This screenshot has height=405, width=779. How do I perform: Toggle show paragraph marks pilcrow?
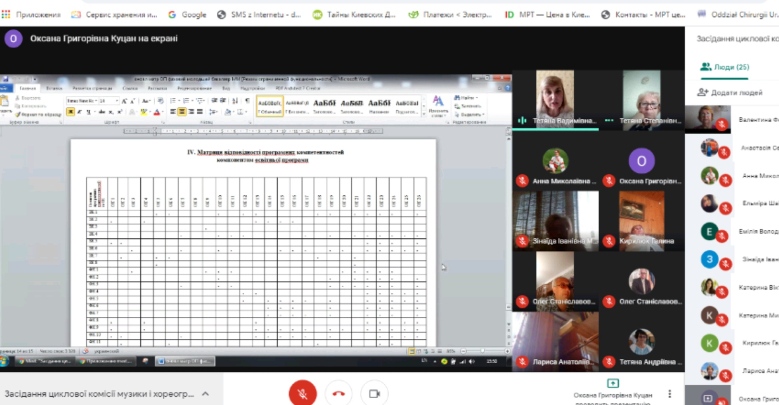(247, 100)
